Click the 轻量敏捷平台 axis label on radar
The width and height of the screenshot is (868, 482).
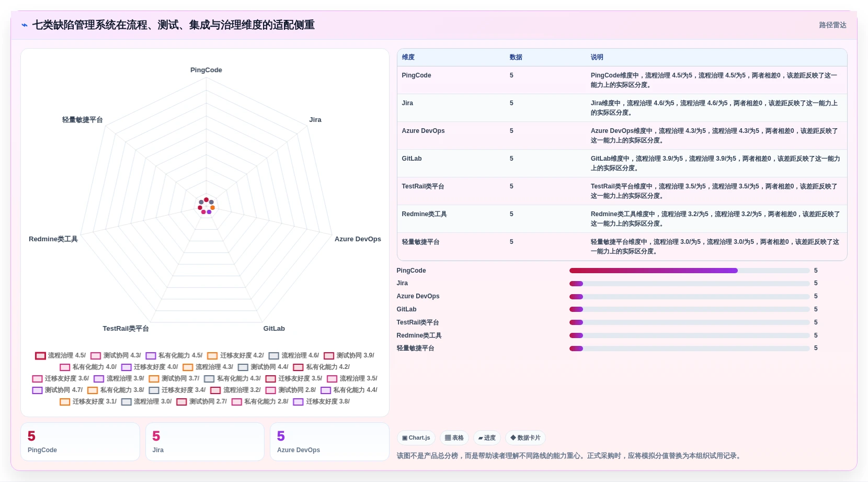[x=83, y=120]
